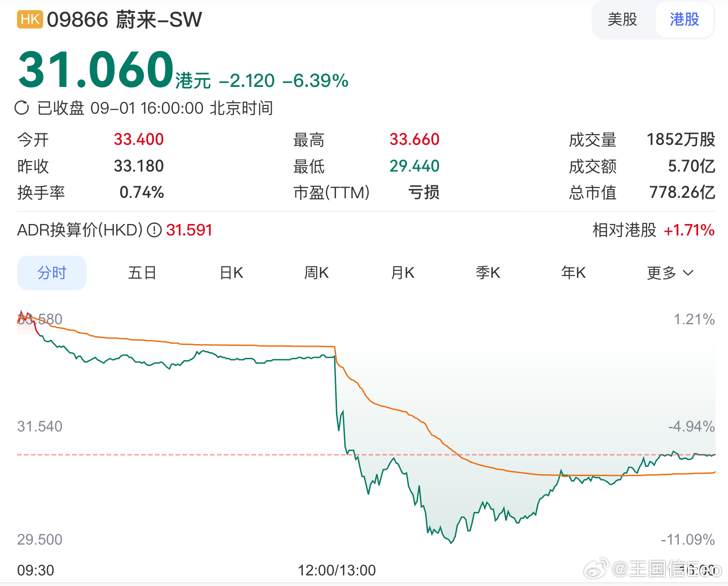Click the 总市值 value 778.26亿
728x586 pixels.
click(682, 192)
